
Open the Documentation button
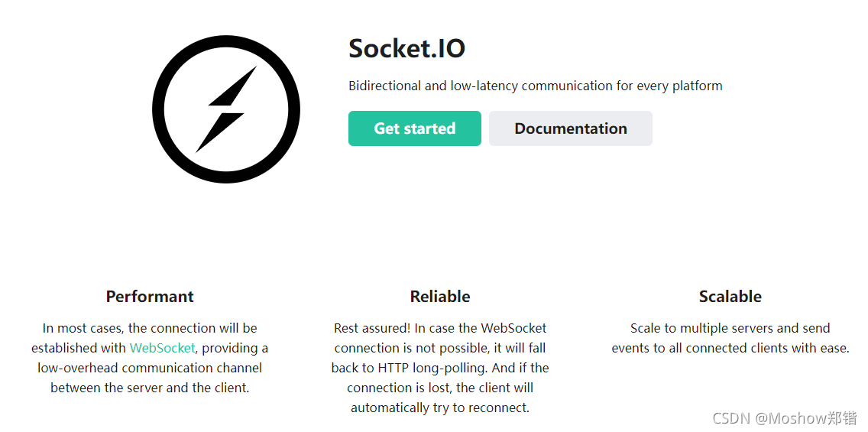[570, 128]
